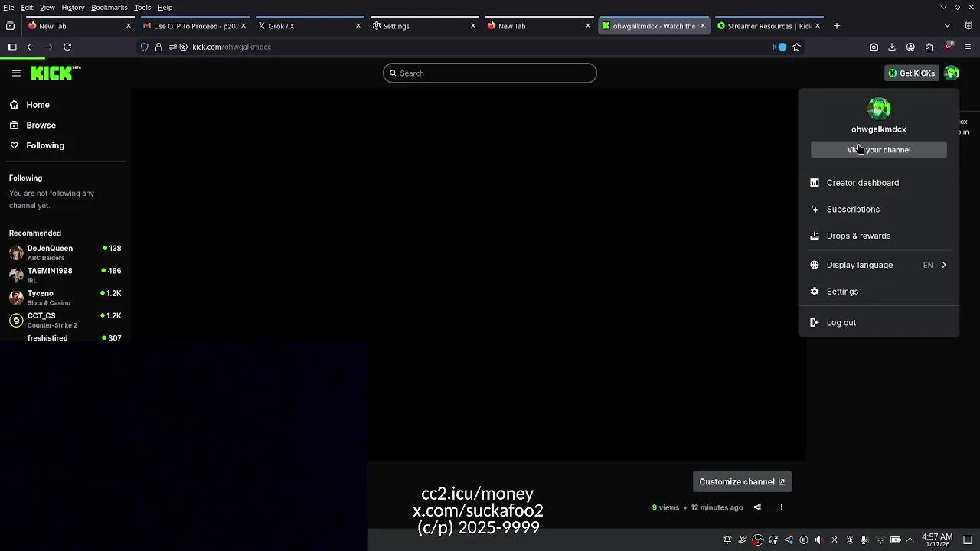Click the Wi-Fi tray icon
Screen dimensions: 980x551
[x=880, y=540]
